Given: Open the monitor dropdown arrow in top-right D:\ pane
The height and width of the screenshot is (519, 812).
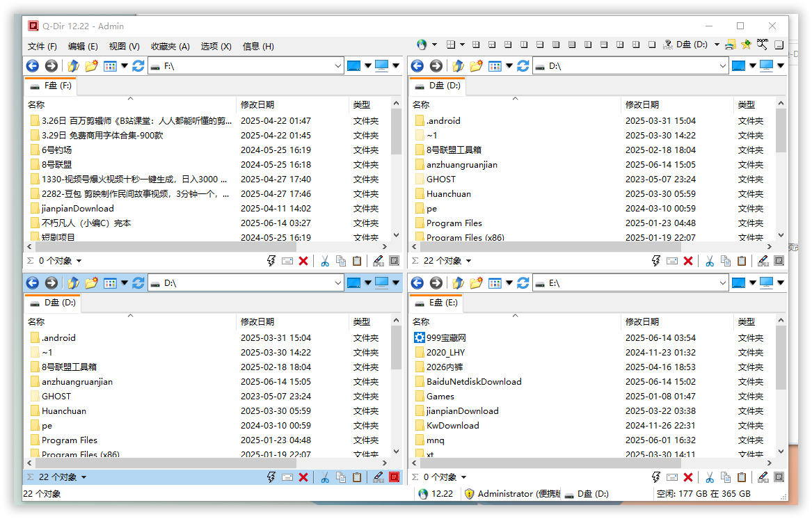Looking at the screenshot, I should point(781,66).
